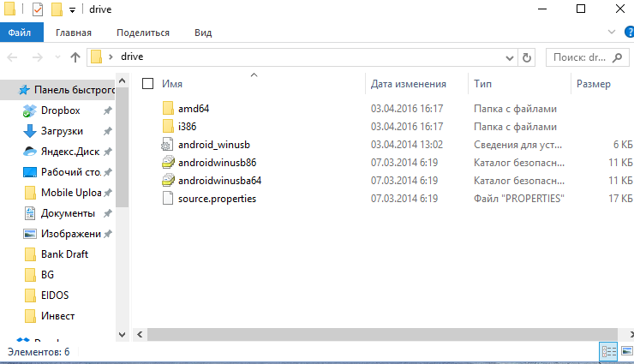Image resolution: width=634 pixels, height=364 pixels.
Task: Click the file name source.properties
Action: click(x=217, y=199)
